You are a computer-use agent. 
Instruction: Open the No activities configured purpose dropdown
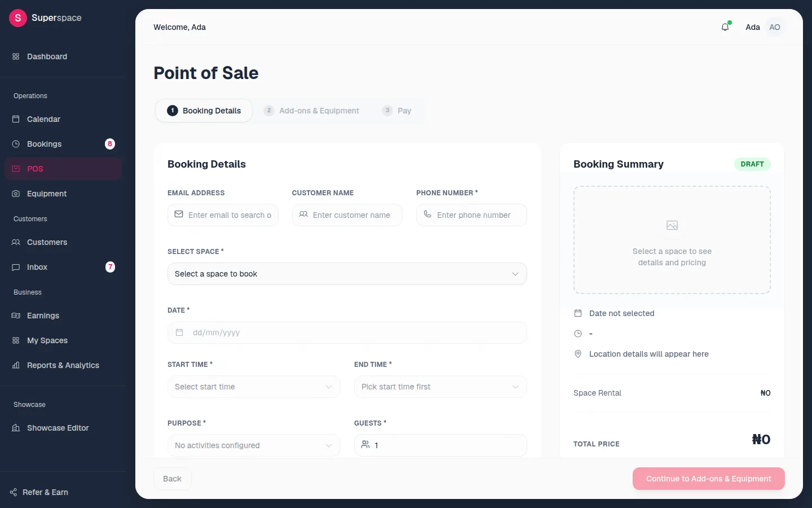254,445
